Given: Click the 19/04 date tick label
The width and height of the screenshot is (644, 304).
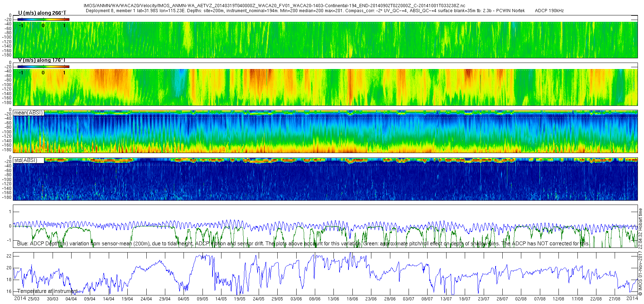Looking at the screenshot, I should click(x=127, y=299).
